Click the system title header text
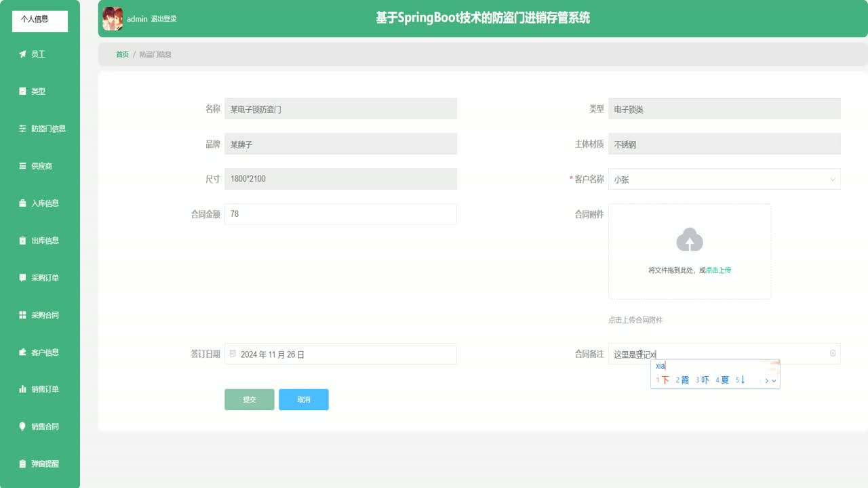 click(483, 18)
